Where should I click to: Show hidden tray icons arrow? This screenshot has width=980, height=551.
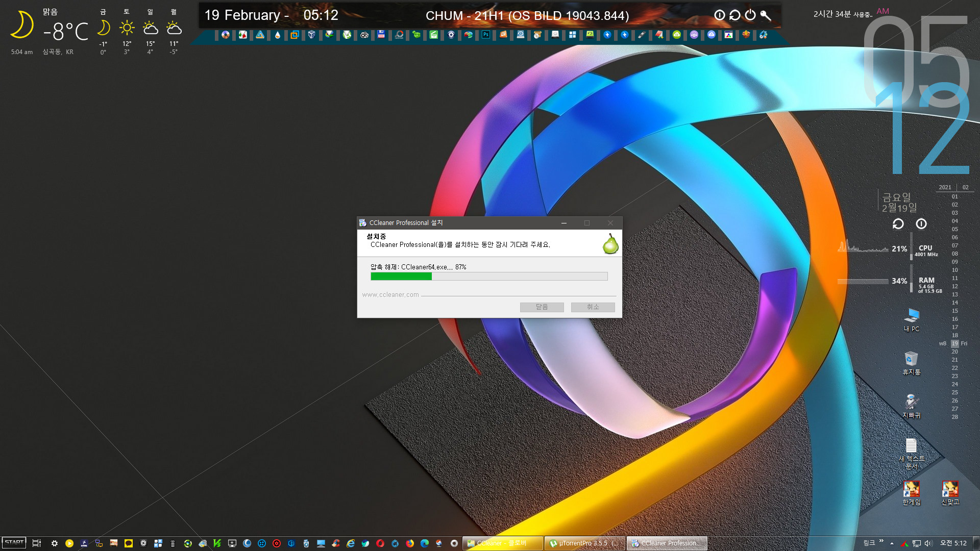coord(892,543)
